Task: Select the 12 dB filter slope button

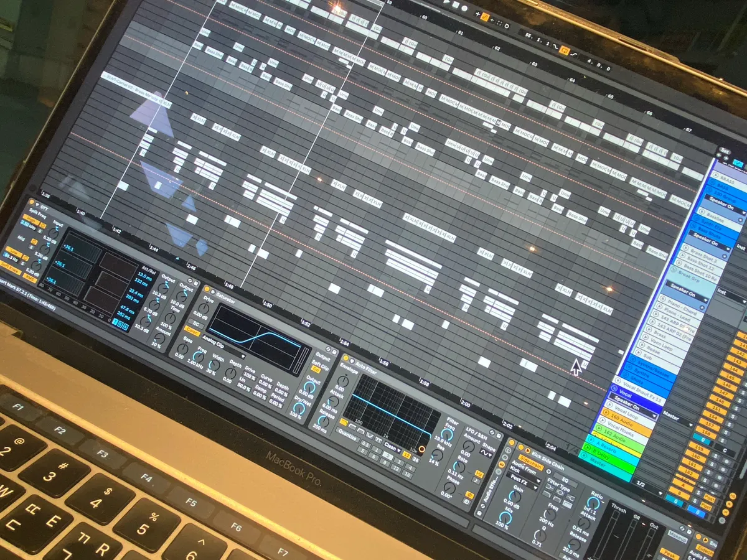Action: click(406, 455)
